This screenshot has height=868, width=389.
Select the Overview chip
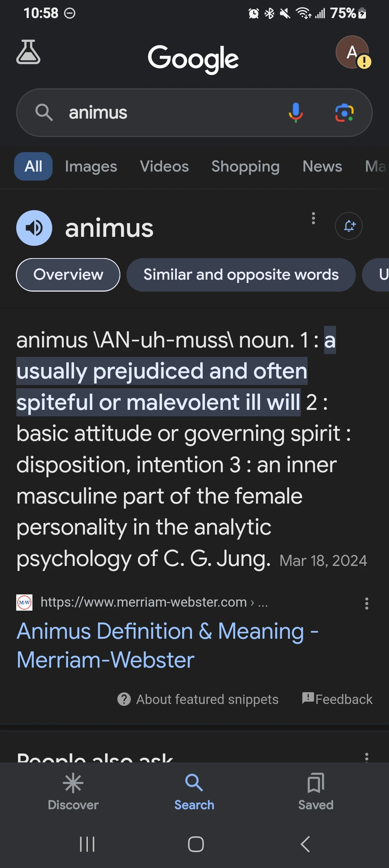coord(68,275)
